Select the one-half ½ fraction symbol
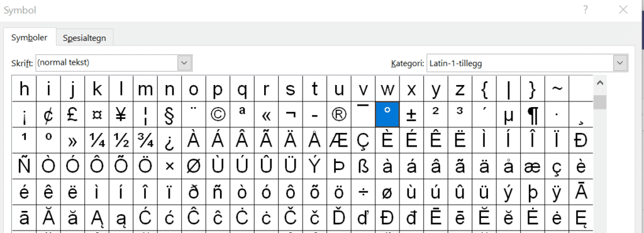 coord(121,140)
